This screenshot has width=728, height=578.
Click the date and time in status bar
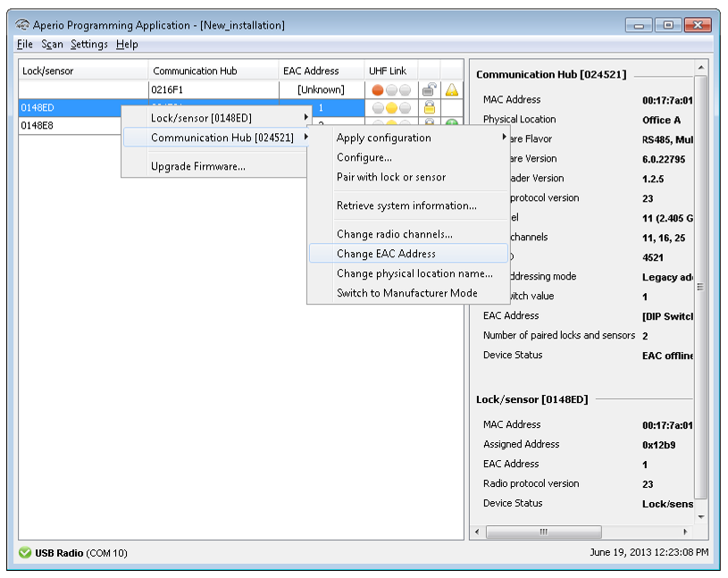(649, 552)
